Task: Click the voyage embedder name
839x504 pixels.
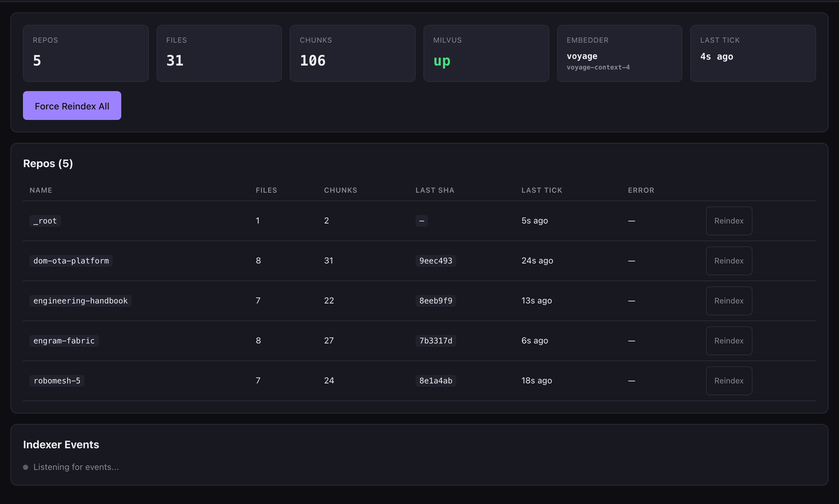Action: 582,56
